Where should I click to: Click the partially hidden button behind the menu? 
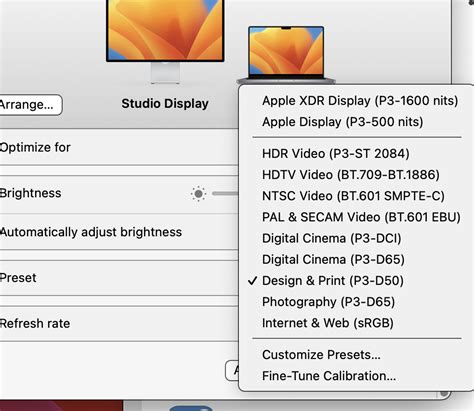232,370
